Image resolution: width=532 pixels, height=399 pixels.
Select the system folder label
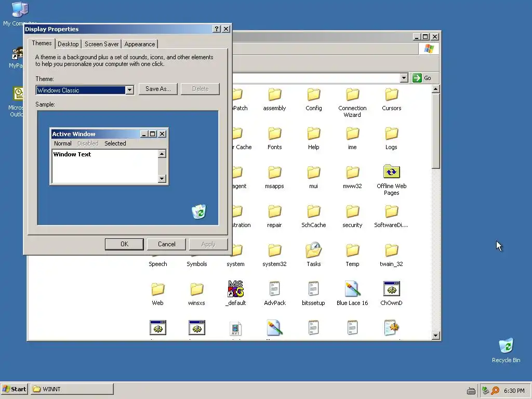(x=235, y=264)
